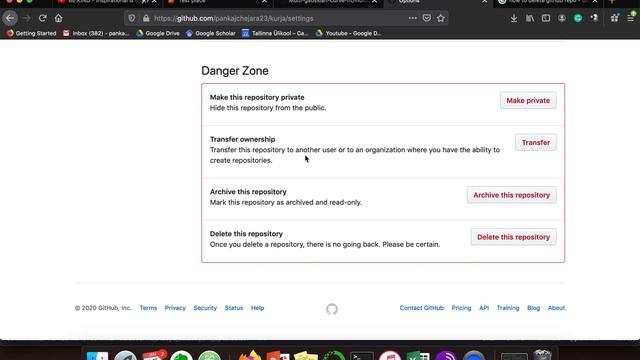Image resolution: width=640 pixels, height=360 pixels.
Task: Show site security info via the padlock
Action: click(146, 18)
